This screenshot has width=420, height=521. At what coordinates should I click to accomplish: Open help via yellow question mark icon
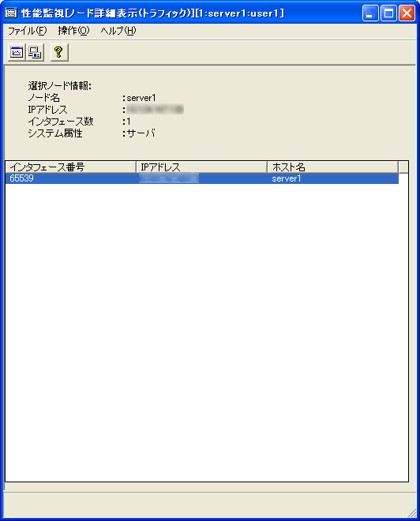59,52
